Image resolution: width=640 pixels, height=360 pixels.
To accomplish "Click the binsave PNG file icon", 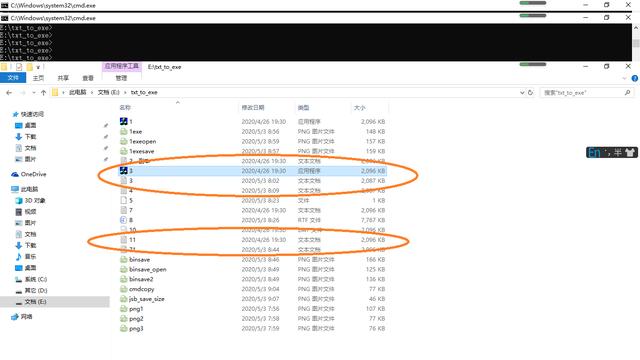I will click(x=124, y=260).
